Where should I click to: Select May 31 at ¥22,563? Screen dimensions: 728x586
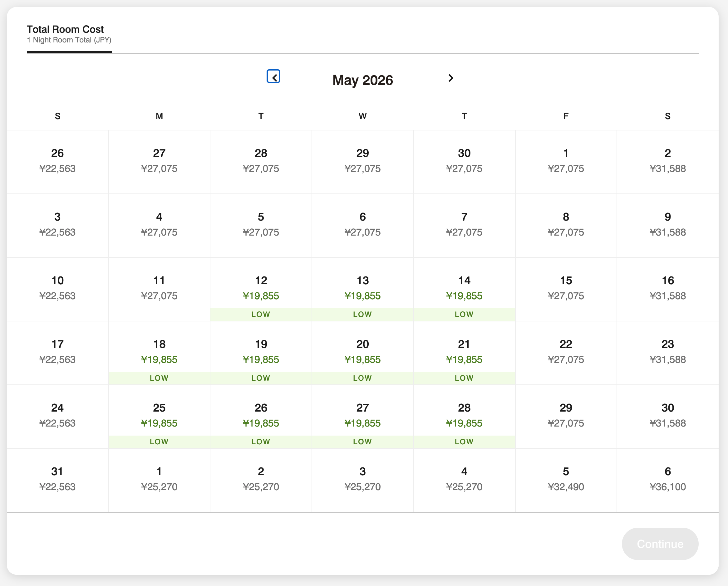point(57,479)
